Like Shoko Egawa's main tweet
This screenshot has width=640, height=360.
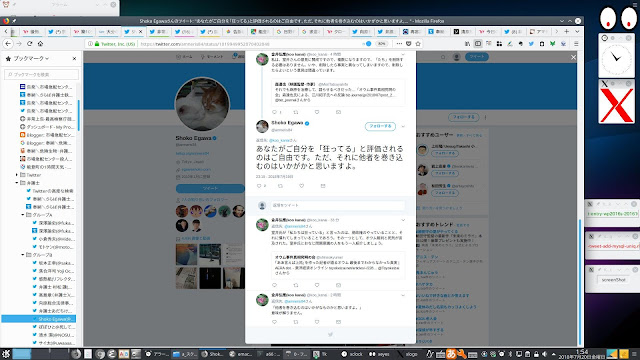tap(302, 186)
